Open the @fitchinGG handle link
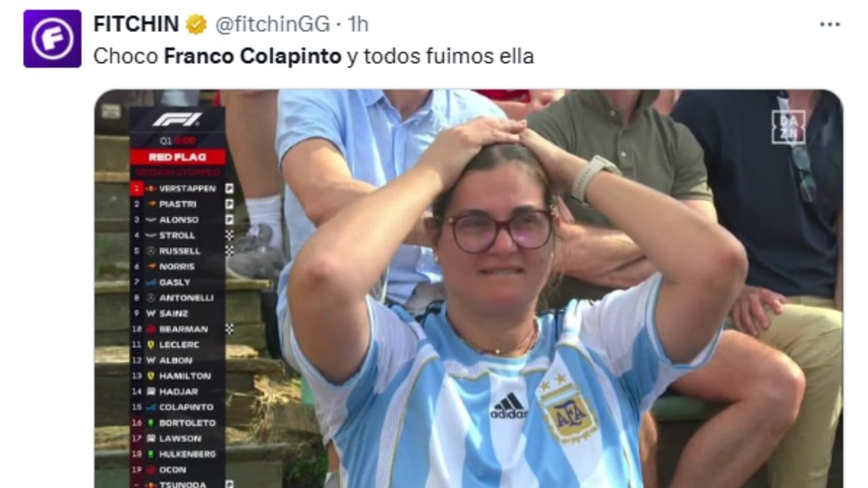Image resolution: width=868 pixels, height=488 pixels. tap(273, 24)
